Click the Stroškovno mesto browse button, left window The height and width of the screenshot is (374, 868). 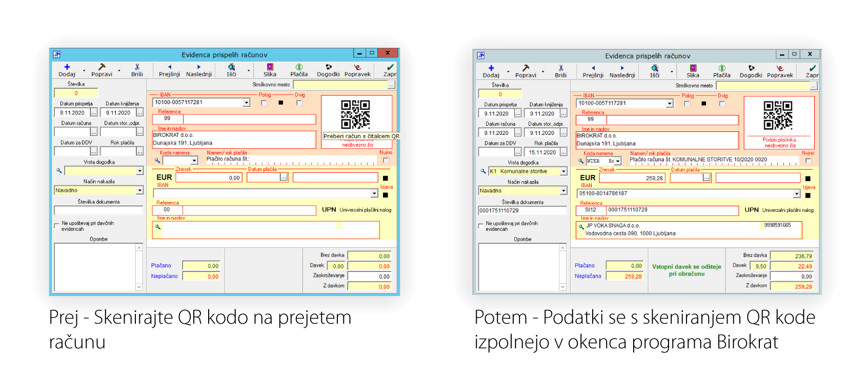(391, 85)
